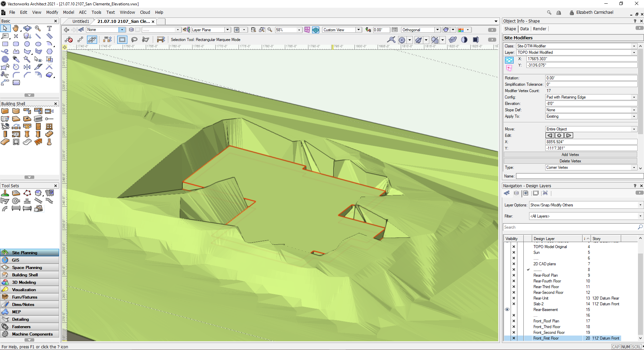Select the Flyover tool in Basic palette
Screen dimensions: 644x350
point(27,29)
